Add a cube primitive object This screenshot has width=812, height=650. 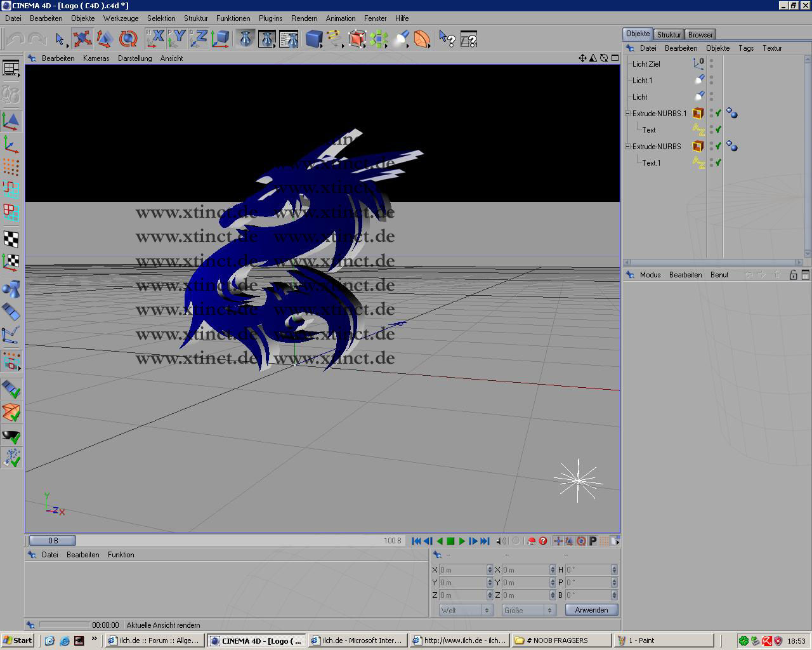(x=314, y=39)
